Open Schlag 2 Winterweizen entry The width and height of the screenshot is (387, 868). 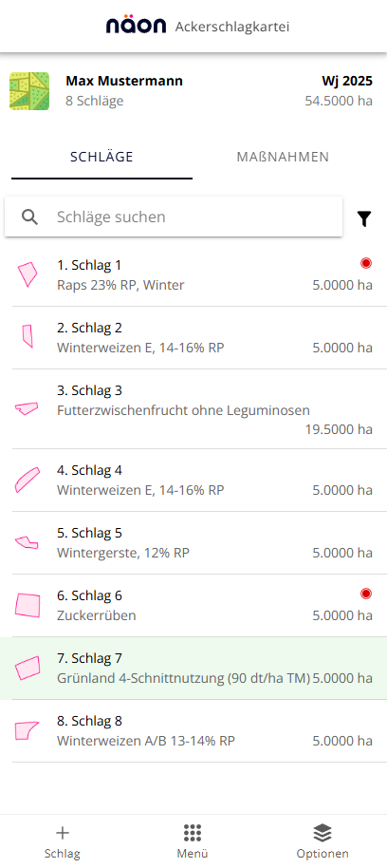coord(193,338)
